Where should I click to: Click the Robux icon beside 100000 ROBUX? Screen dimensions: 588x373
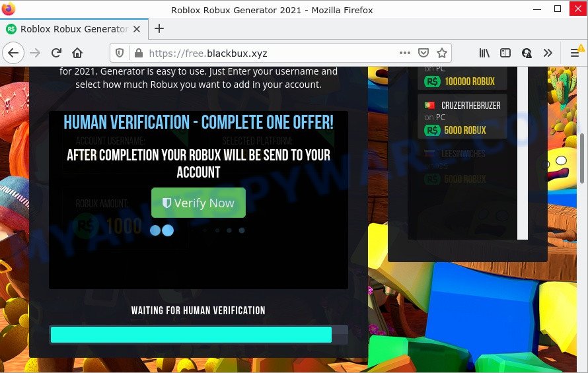[x=432, y=81]
